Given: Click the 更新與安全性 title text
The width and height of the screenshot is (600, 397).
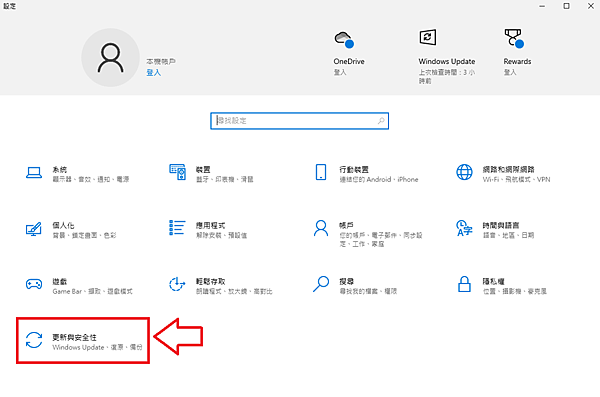Looking at the screenshot, I should [x=74, y=337].
